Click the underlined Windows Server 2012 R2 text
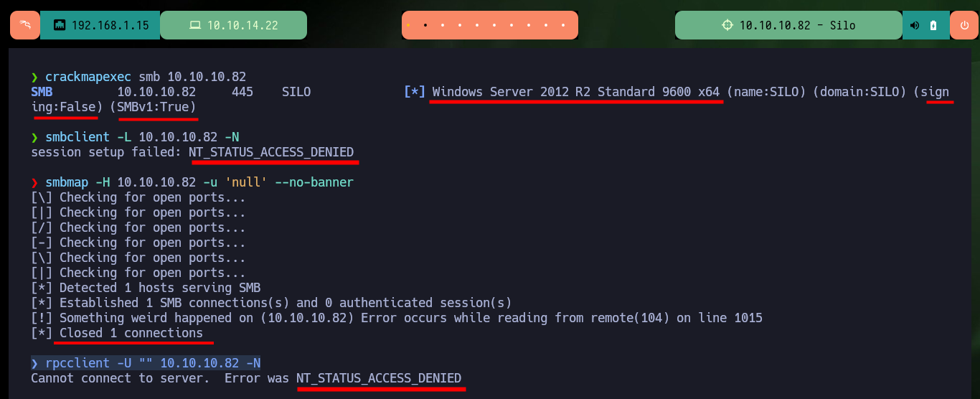This screenshot has height=399, width=980. tap(576, 92)
